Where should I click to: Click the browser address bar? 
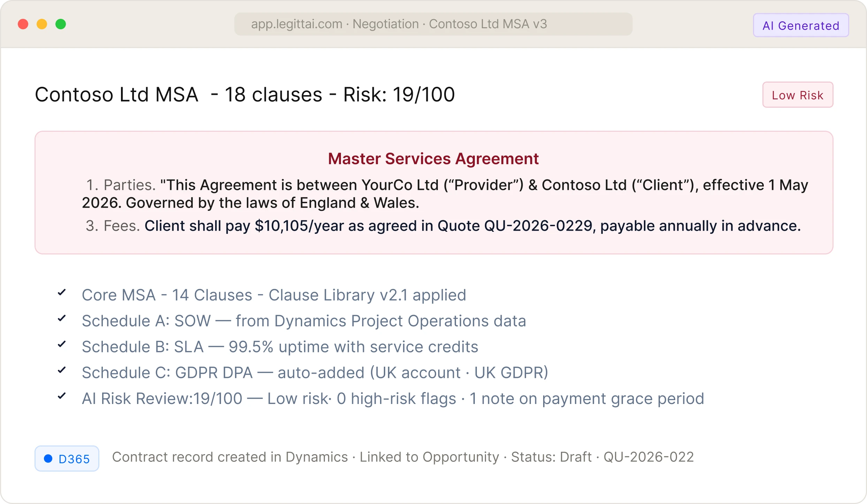tap(433, 24)
